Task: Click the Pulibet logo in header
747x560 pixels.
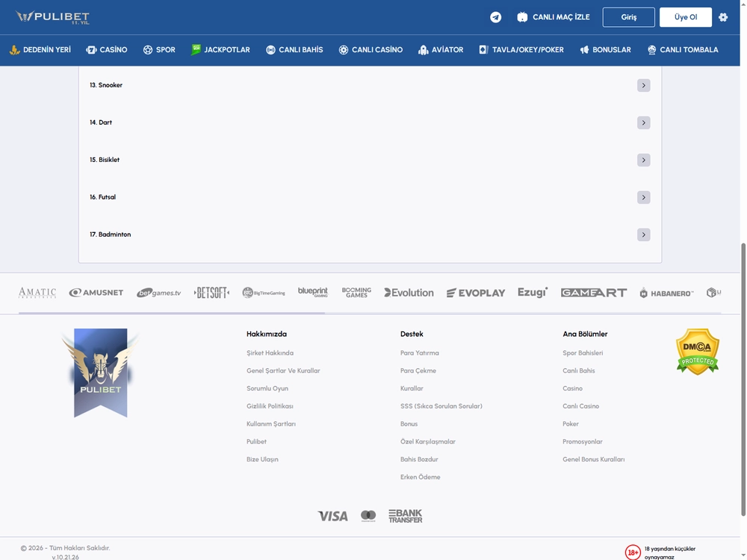Action: coord(52,17)
